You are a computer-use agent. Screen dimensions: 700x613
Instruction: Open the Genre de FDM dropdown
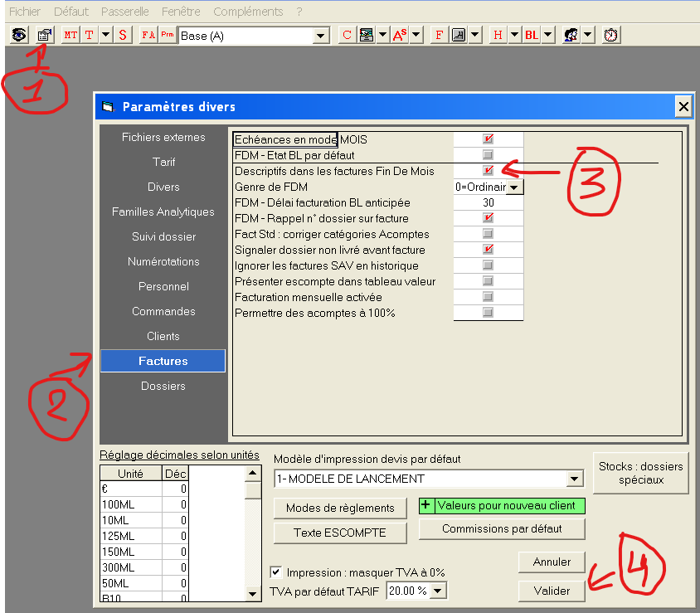tap(513, 187)
